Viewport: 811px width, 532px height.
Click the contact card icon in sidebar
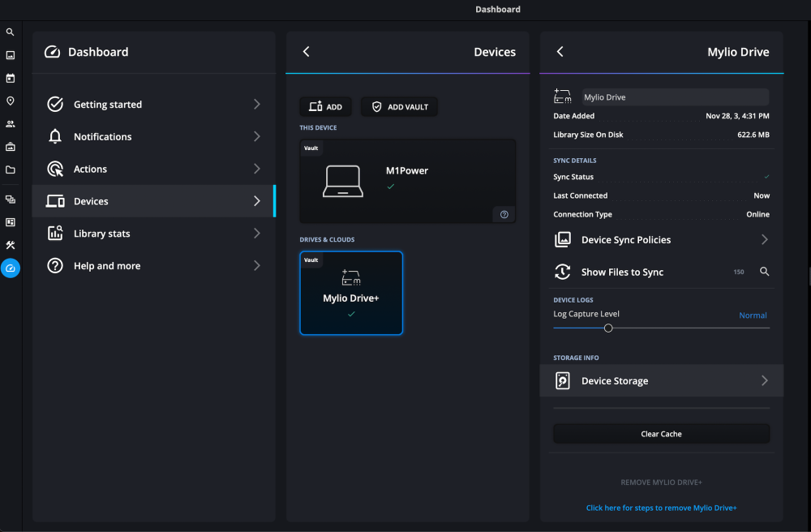click(10, 222)
